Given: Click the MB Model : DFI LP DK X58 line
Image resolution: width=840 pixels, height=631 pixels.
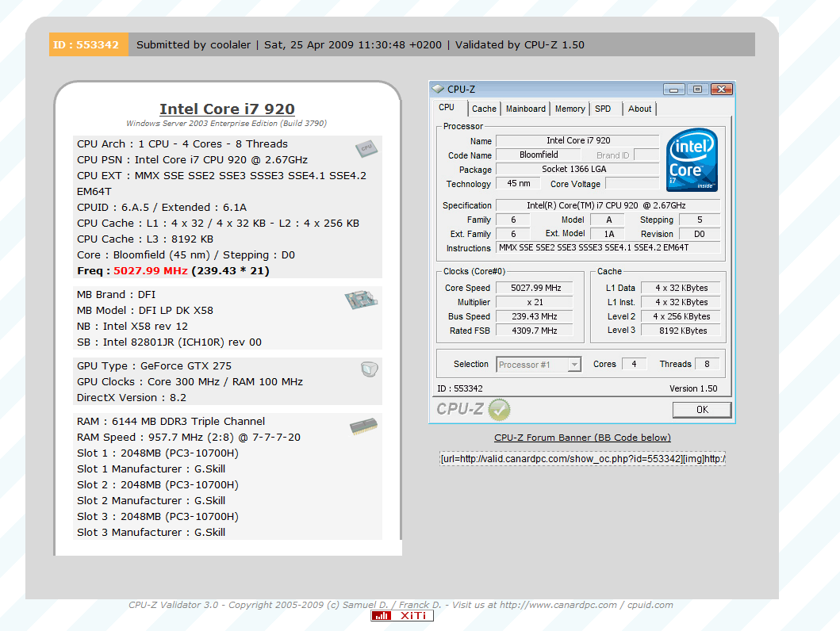Looking at the screenshot, I should [145, 311].
